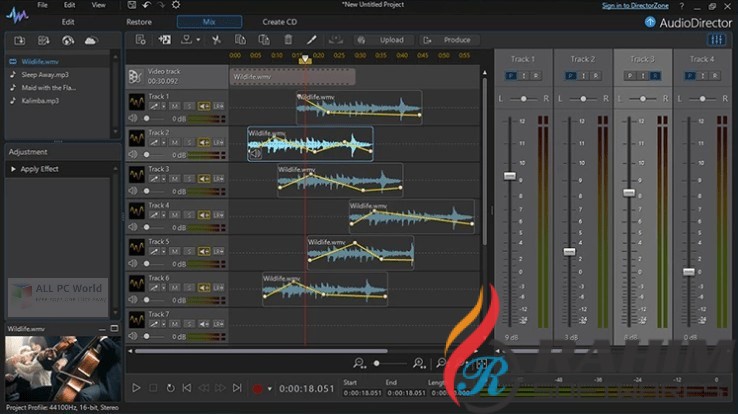Click the Track 1 mixer volume fader
The height and width of the screenshot is (414, 738).
tap(509, 176)
